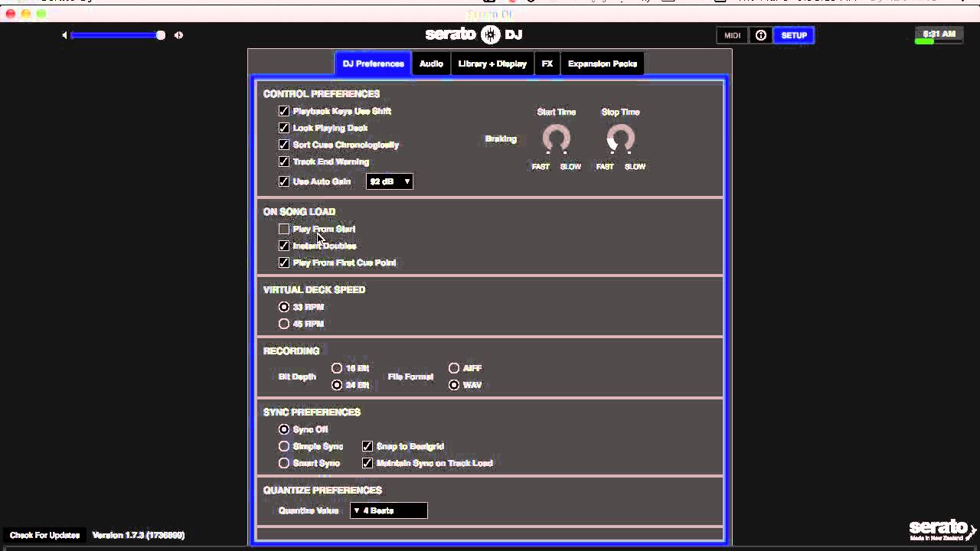
Task: Toggle Play From First Cue Point
Action: 284,263
